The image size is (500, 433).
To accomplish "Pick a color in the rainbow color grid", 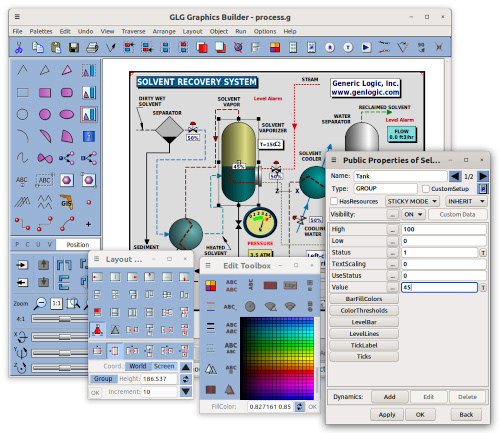I will click(277, 359).
